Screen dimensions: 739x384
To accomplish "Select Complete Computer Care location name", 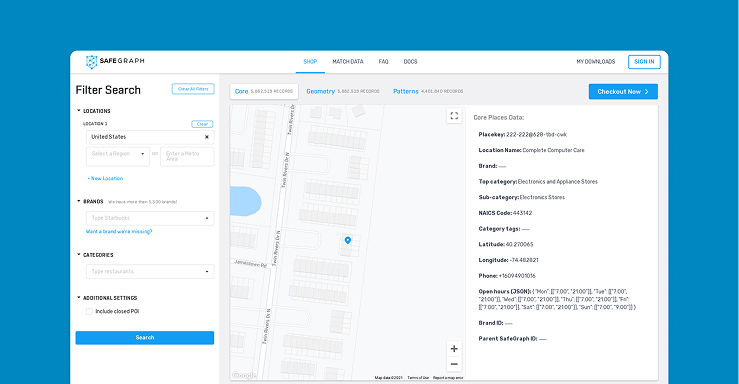I will [x=553, y=150].
